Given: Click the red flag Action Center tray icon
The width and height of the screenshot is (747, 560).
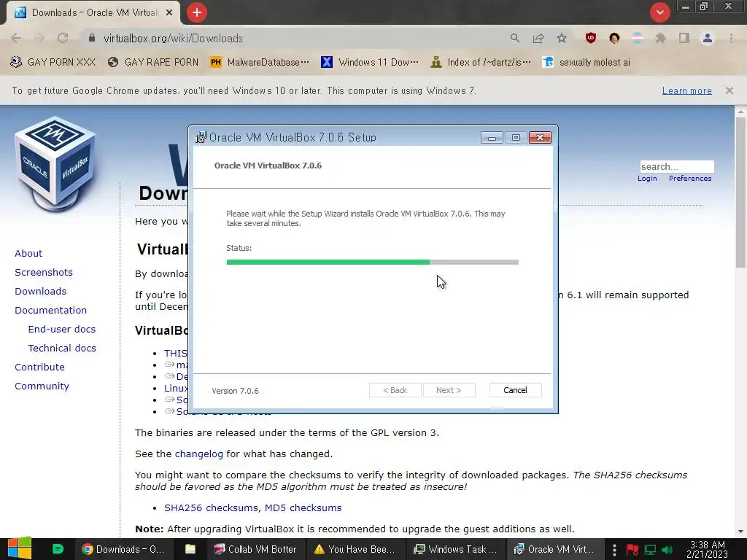Looking at the screenshot, I should (632, 550).
